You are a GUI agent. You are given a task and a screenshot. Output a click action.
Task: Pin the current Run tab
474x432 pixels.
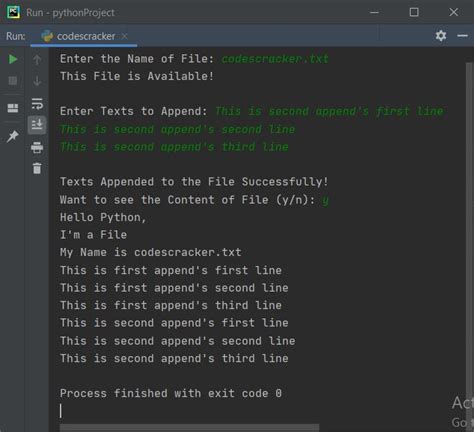tap(13, 136)
